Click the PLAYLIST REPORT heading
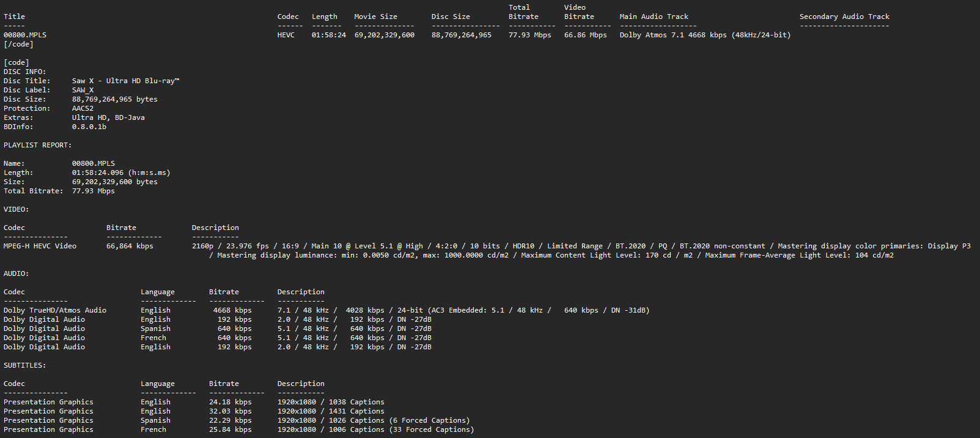Screen dimensions: 980x438 (37, 145)
